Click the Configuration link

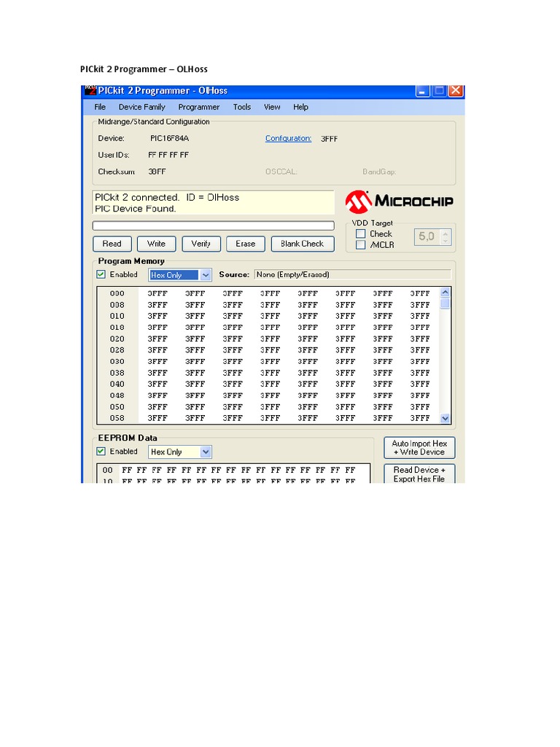coord(288,139)
